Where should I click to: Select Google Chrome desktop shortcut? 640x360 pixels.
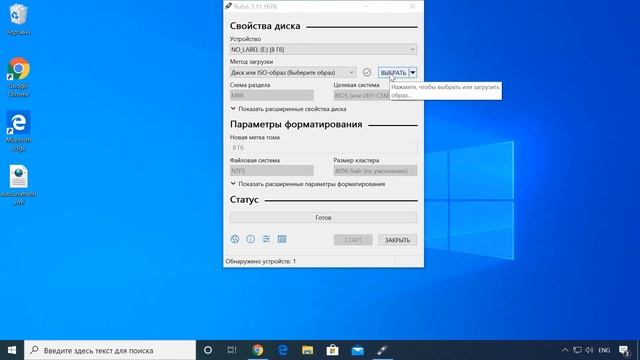[18, 77]
